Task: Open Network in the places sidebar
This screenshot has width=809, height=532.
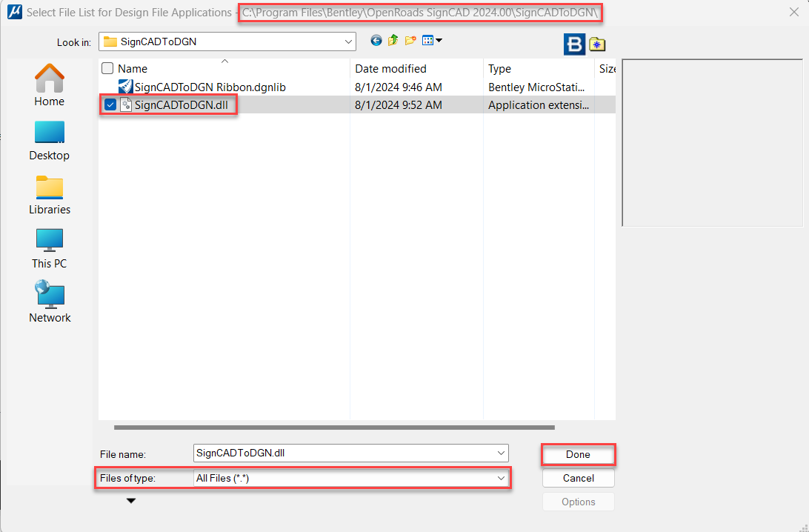Action: tap(50, 302)
